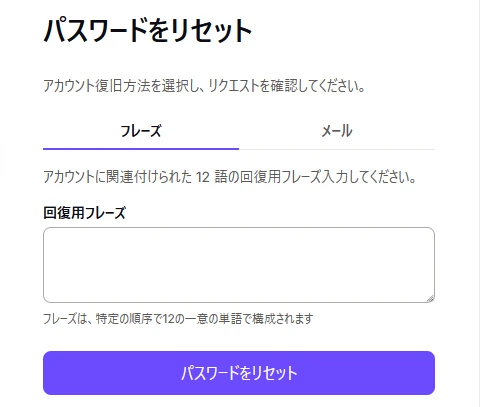Click the パスワードをリセット page heading
Image resolution: width=480 pixels, height=407 pixels.
(x=147, y=31)
